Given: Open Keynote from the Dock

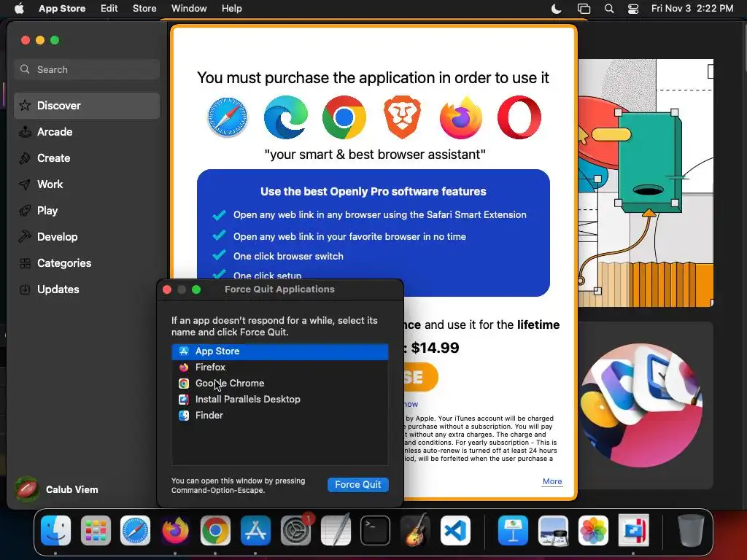Looking at the screenshot, I should [x=513, y=530].
